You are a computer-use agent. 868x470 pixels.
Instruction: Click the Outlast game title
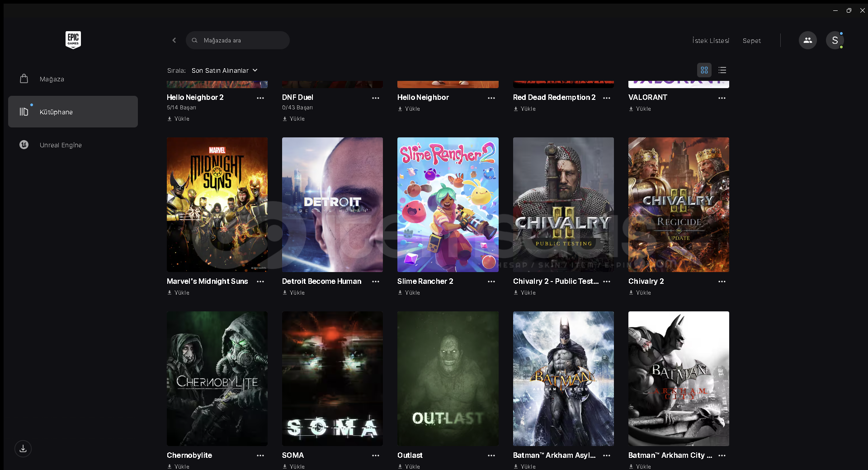tap(410, 455)
